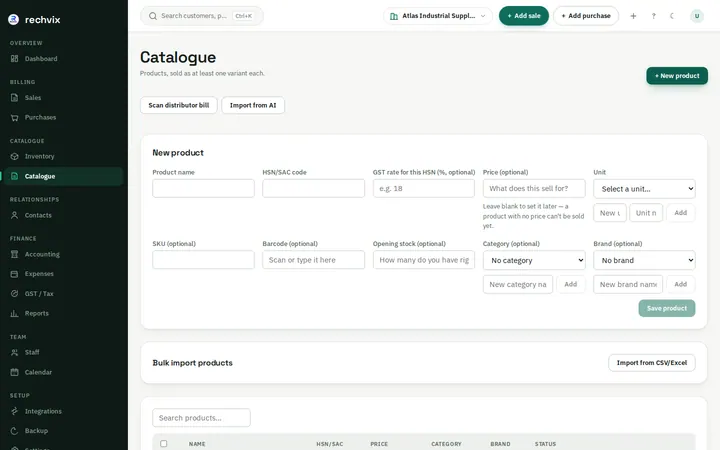
Task: Go to Contacts menu item
Action: click(63, 215)
